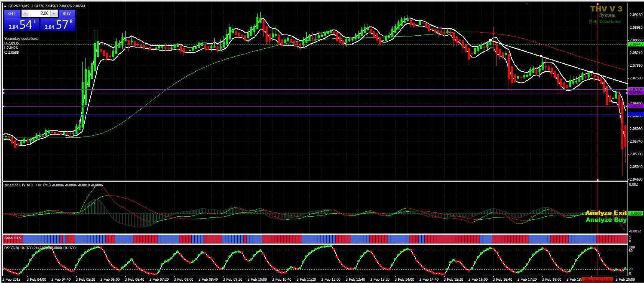
Task: Select the blue horizontal line price label
Action: pyautogui.click(x=636, y=114)
